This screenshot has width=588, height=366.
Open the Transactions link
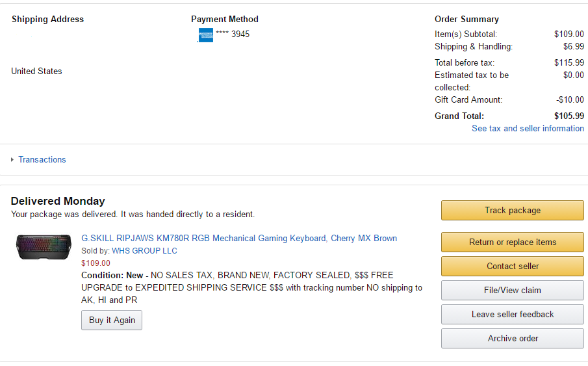[x=42, y=160]
